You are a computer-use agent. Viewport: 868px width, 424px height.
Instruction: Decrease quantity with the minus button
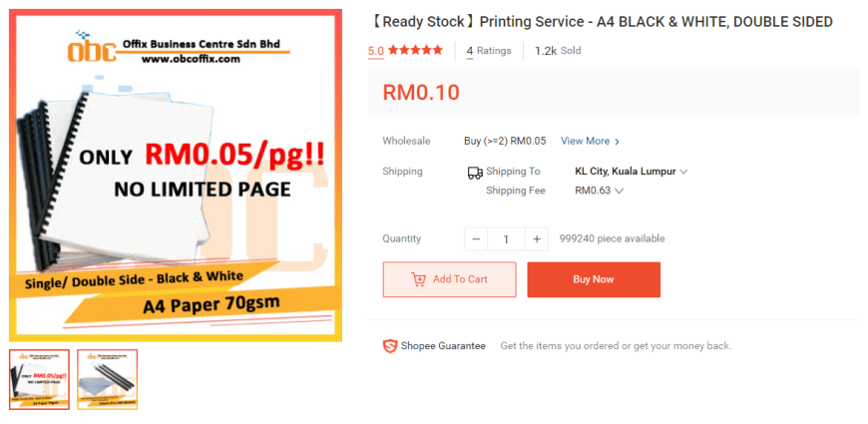tap(476, 239)
